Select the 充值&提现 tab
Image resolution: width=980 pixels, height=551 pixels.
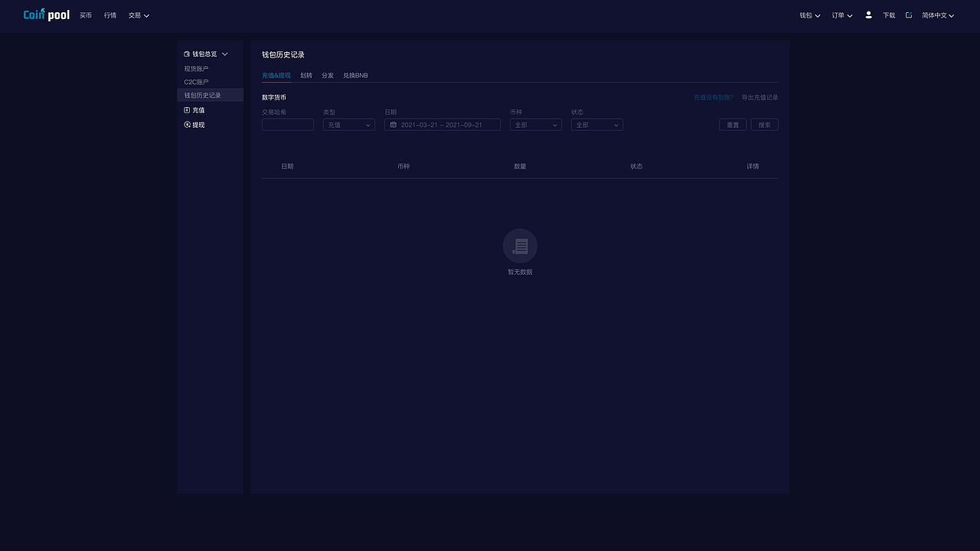point(276,76)
